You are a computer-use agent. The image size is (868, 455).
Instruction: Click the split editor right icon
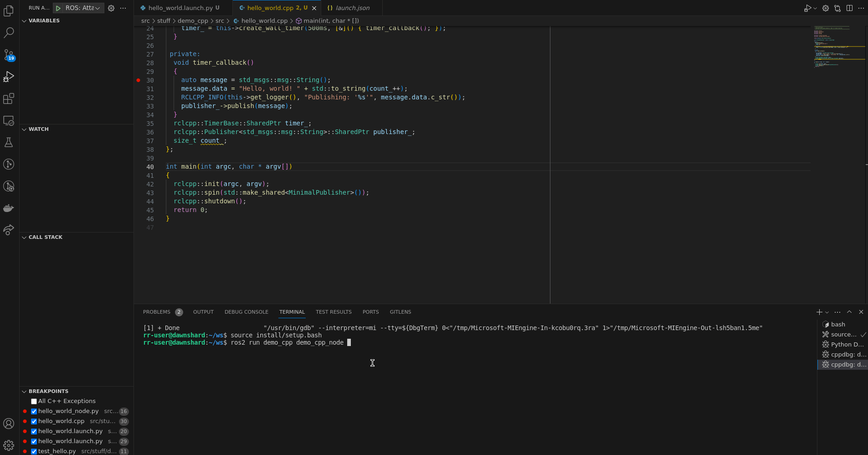(x=849, y=8)
